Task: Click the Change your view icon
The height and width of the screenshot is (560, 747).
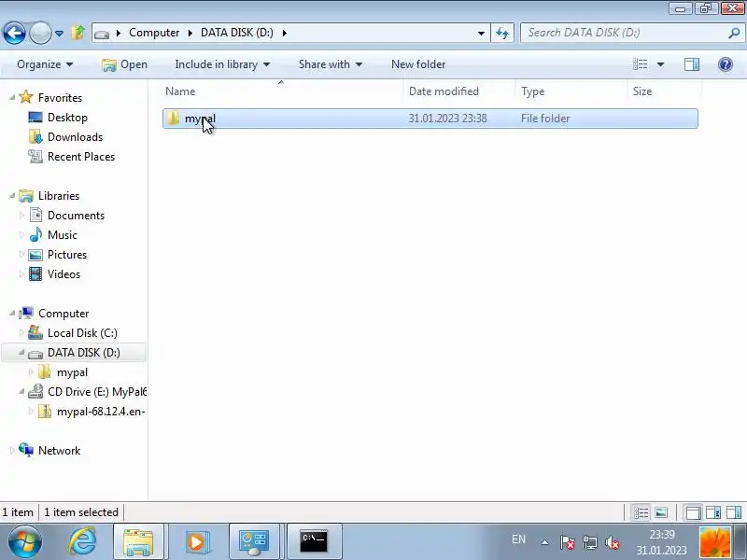Action: (x=640, y=64)
